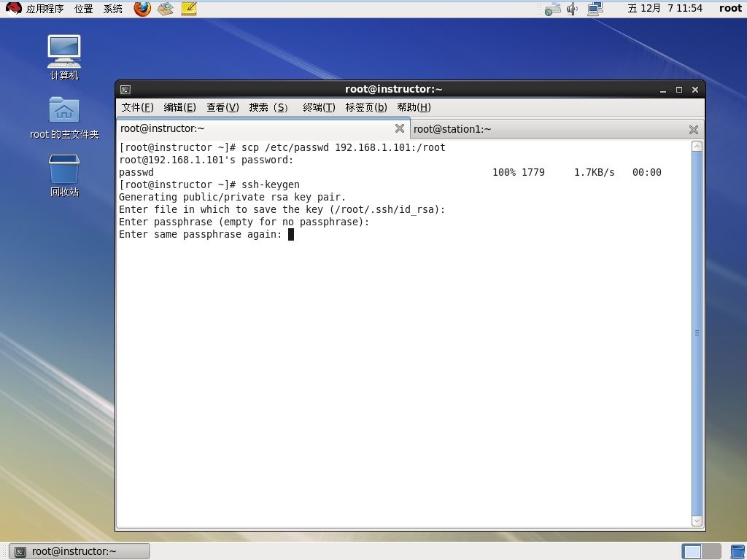
Task: Open the 回收站 trash icon
Action: point(64,175)
